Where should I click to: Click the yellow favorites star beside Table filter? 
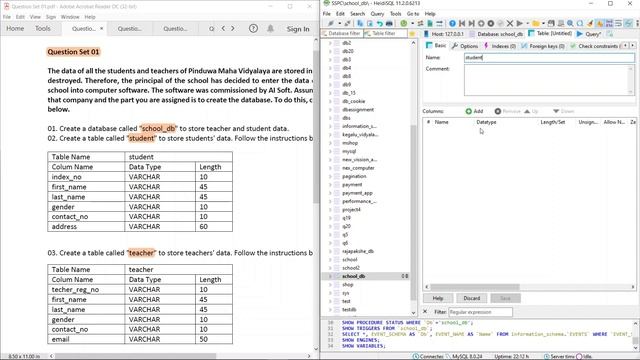412,33
